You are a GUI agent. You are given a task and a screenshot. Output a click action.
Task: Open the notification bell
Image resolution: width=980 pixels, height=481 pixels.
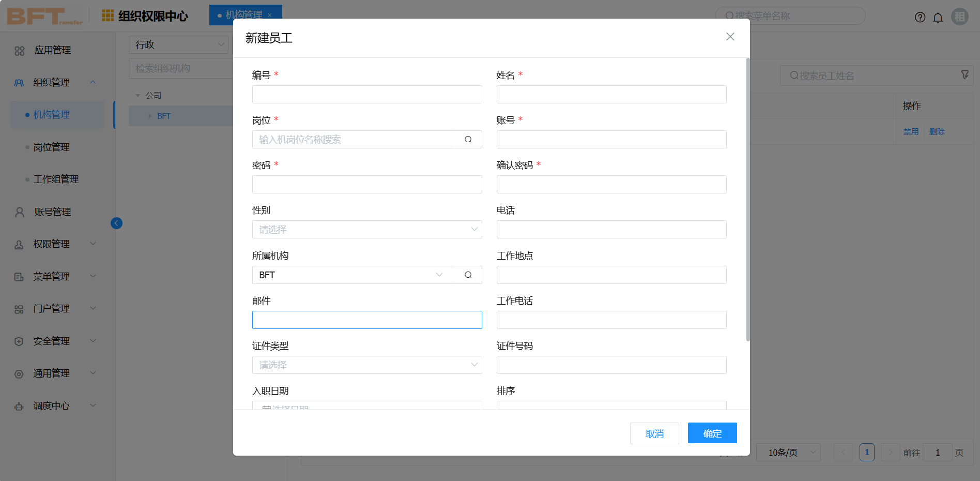pos(938,17)
